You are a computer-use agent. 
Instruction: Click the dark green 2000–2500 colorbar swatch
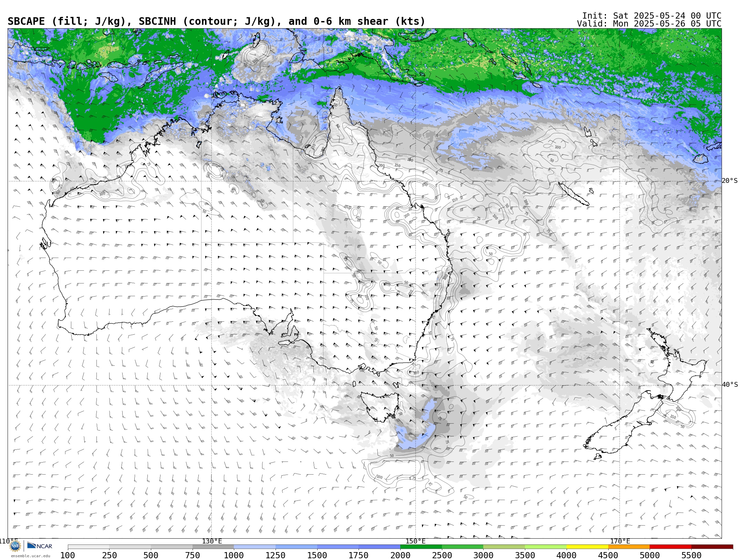coord(421,547)
